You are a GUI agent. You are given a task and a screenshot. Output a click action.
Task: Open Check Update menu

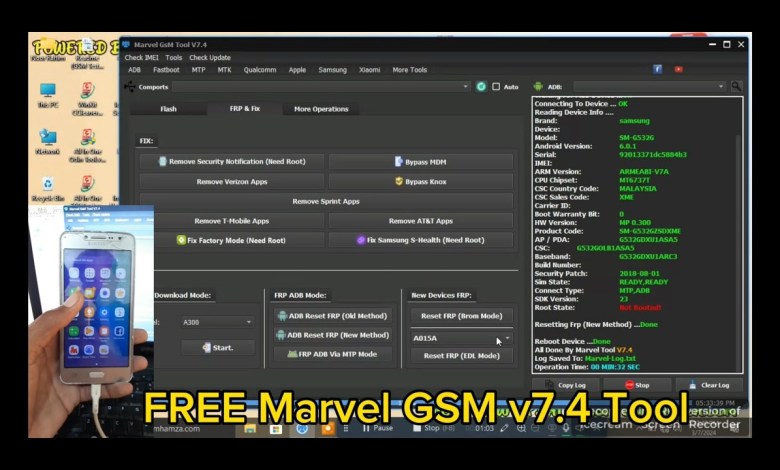[210, 58]
